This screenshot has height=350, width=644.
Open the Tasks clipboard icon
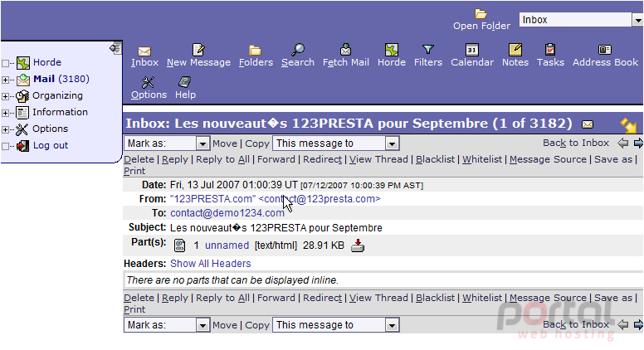pyautogui.click(x=550, y=50)
